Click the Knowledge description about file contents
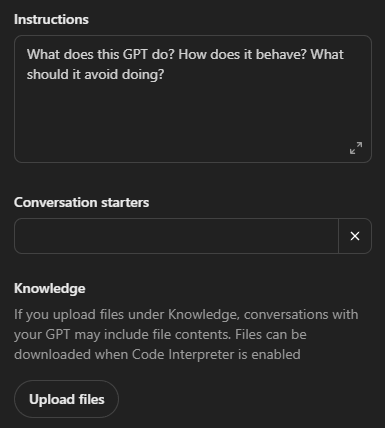 click(186, 334)
